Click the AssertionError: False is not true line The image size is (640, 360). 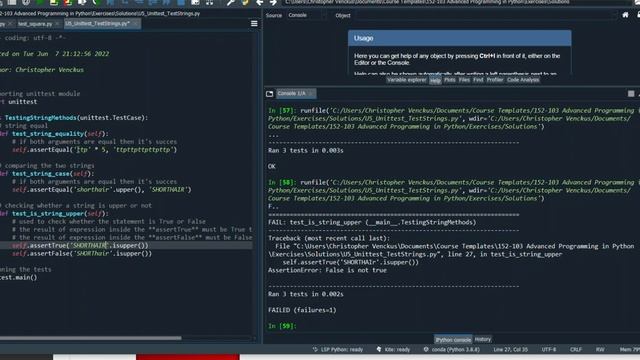point(327,270)
